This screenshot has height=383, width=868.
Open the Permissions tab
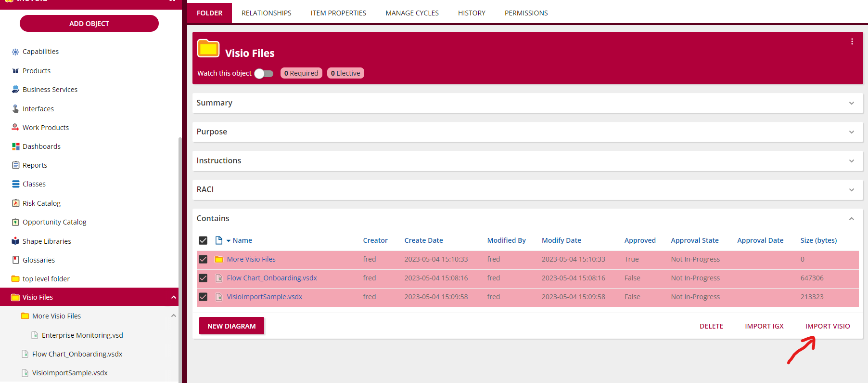526,13
